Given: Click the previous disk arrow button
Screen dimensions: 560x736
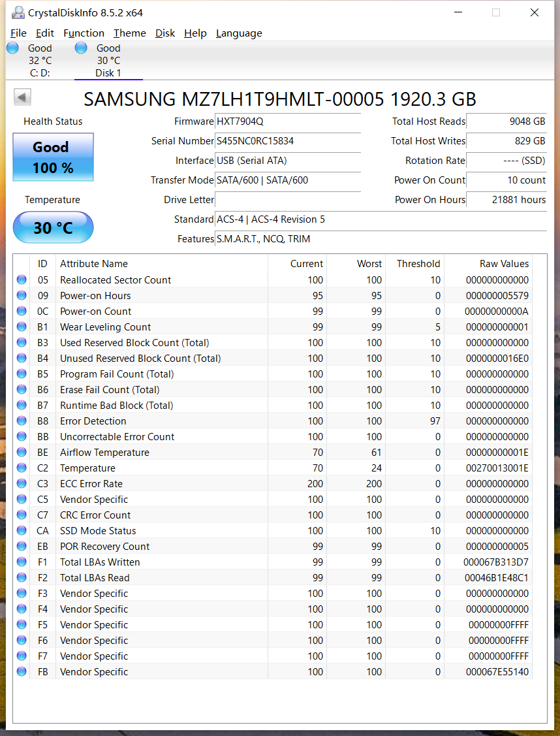Looking at the screenshot, I should coord(22,97).
